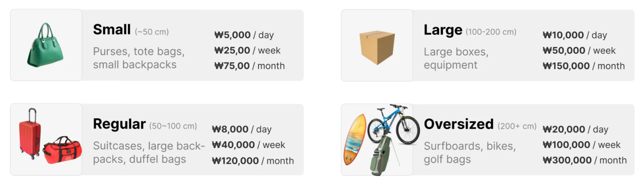644x186 pixels.
Task: Select the Oversized size heading
Action: 459,124
